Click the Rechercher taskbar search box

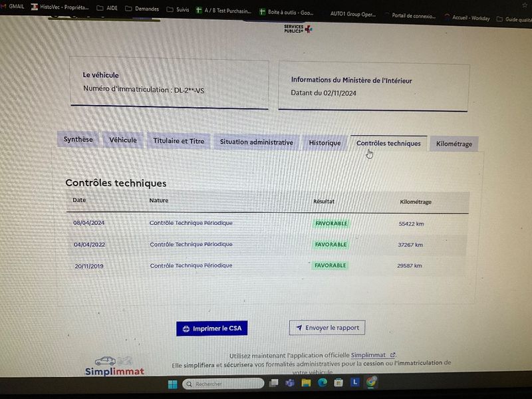tap(223, 384)
